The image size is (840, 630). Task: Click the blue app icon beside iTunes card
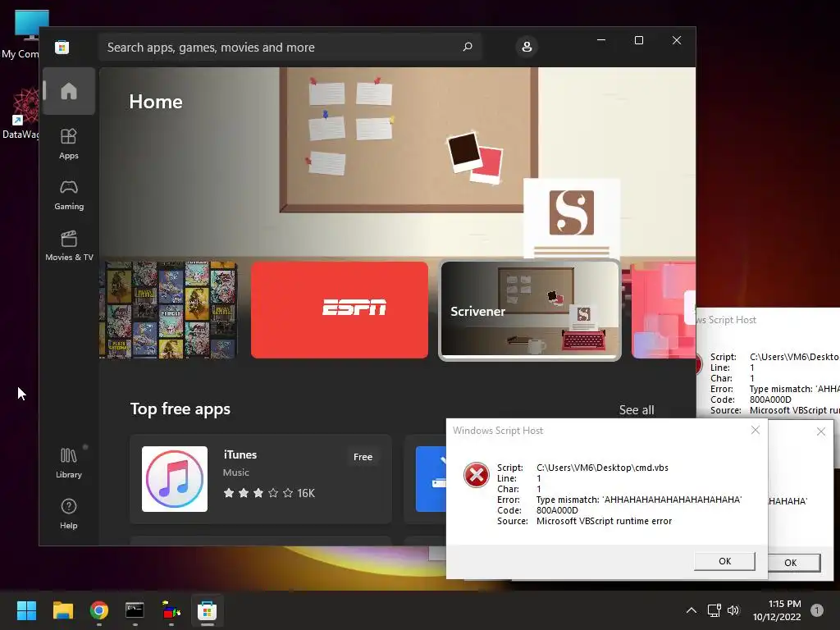pyautogui.click(x=431, y=479)
